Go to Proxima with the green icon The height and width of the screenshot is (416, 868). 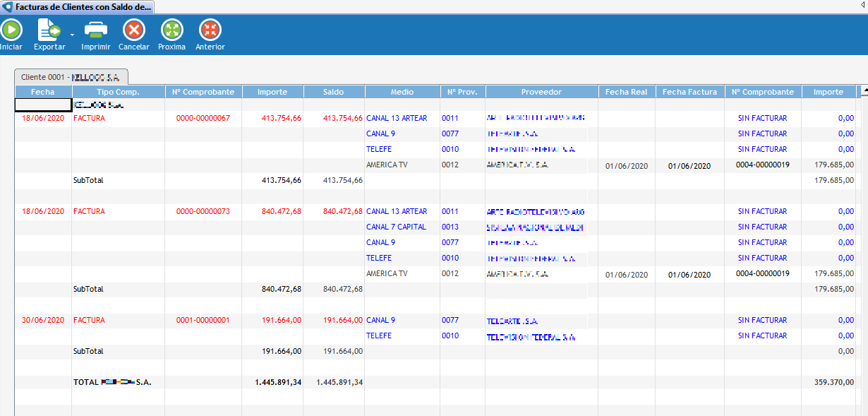click(x=171, y=30)
